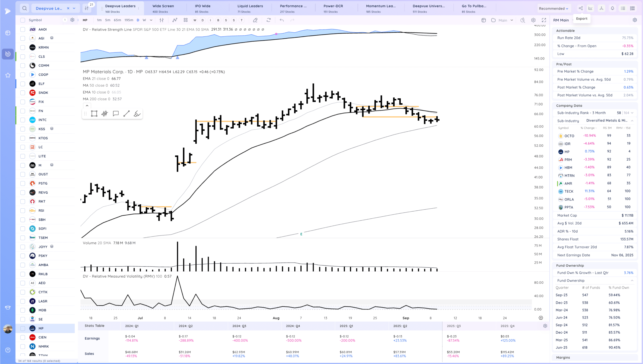Check the SOFI row checkbox
This screenshot has width=643, height=364.
23,229
